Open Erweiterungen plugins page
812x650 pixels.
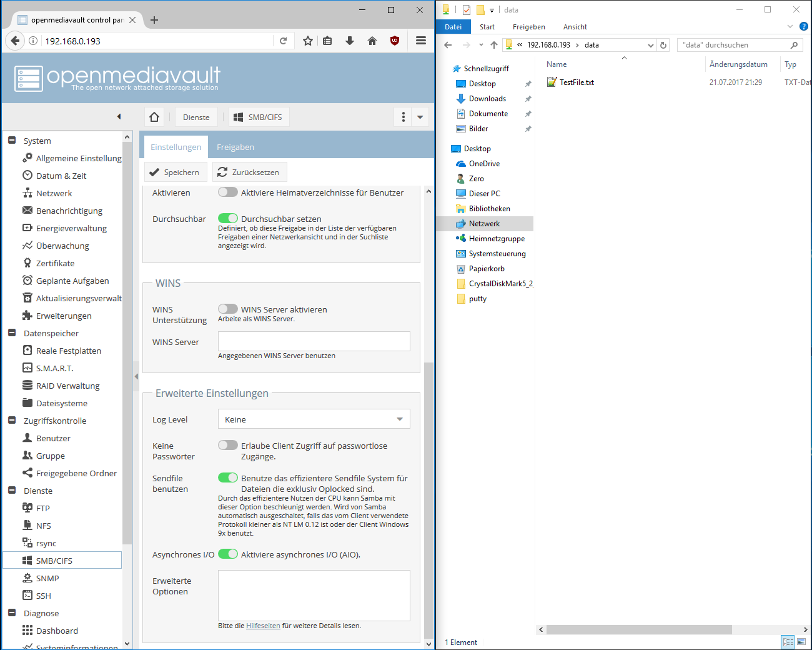click(x=62, y=316)
